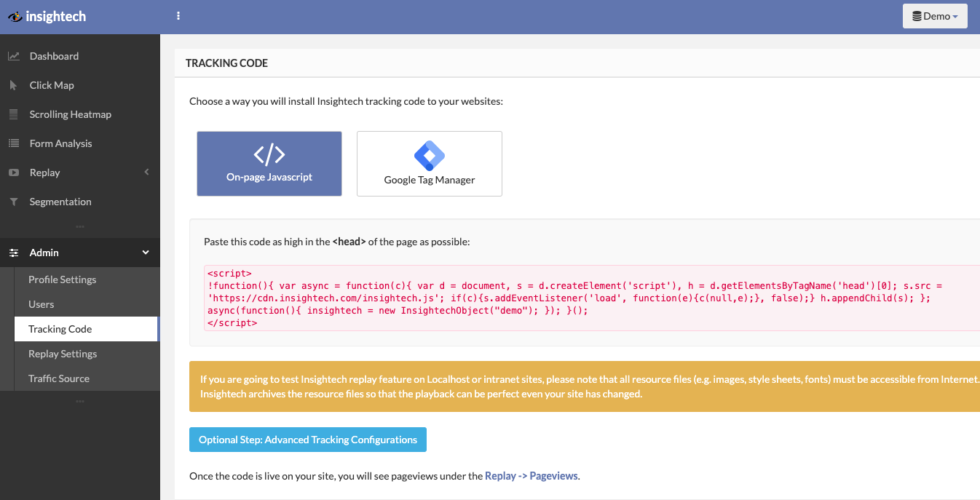Click the yellow Localhost warning notice
Image resolution: width=980 pixels, height=500 pixels.
[585, 386]
